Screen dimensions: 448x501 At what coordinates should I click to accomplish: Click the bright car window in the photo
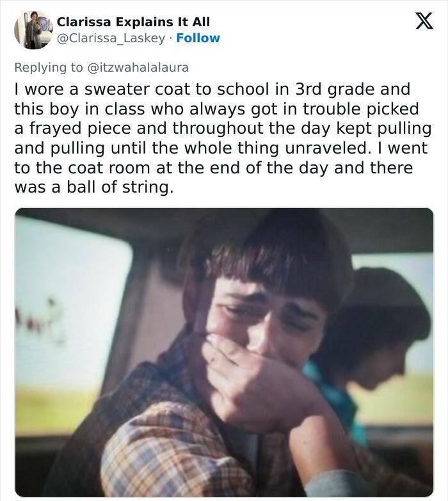(x=72, y=306)
